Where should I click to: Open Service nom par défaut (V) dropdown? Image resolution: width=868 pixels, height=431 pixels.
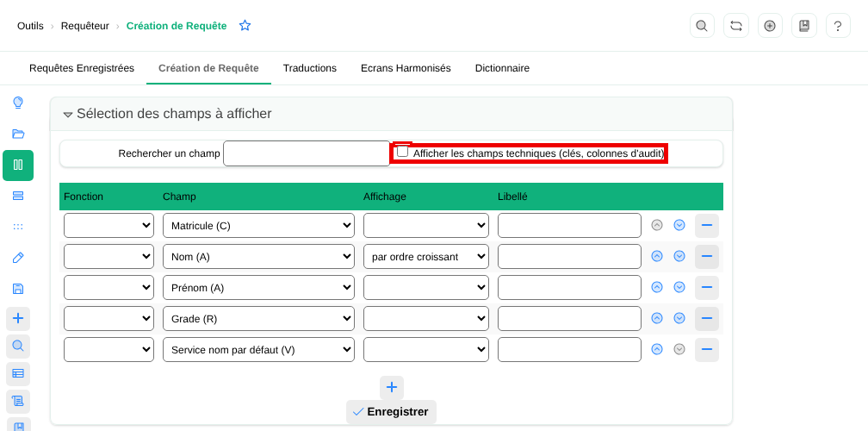click(258, 350)
